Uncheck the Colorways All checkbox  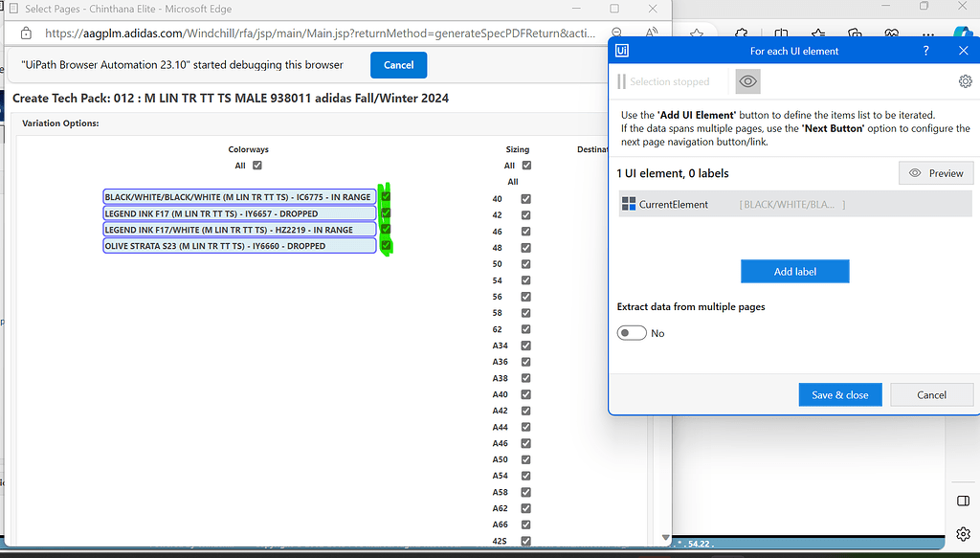tap(256, 165)
